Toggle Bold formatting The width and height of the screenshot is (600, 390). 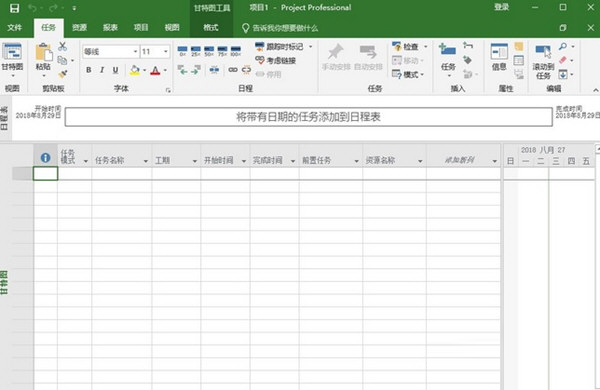89,70
